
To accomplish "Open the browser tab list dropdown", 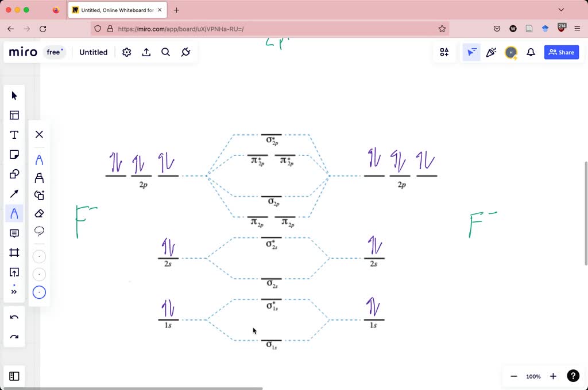I will click(561, 9).
